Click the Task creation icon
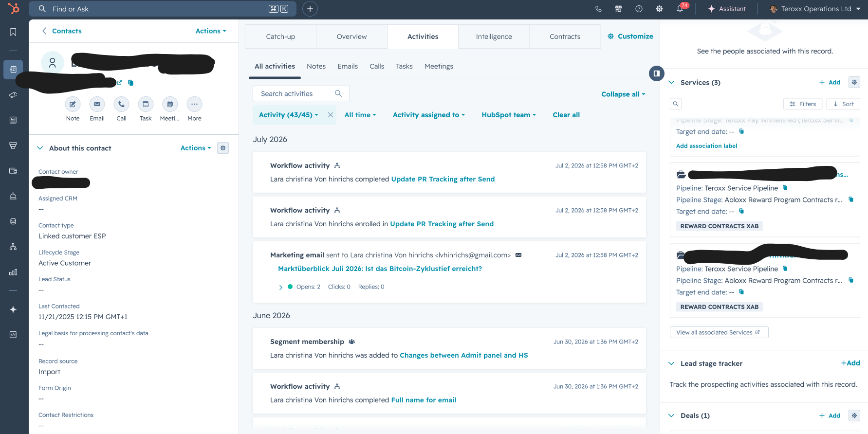Image resolution: width=868 pixels, height=434 pixels. (x=146, y=104)
